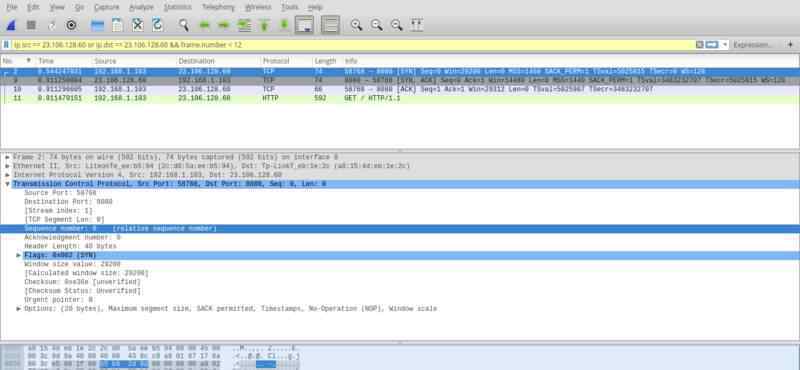Image resolution: width=800 pixels, height=370 pixels.
Task: Expand the Options (20 bytes) node
Action: [18, 309]
